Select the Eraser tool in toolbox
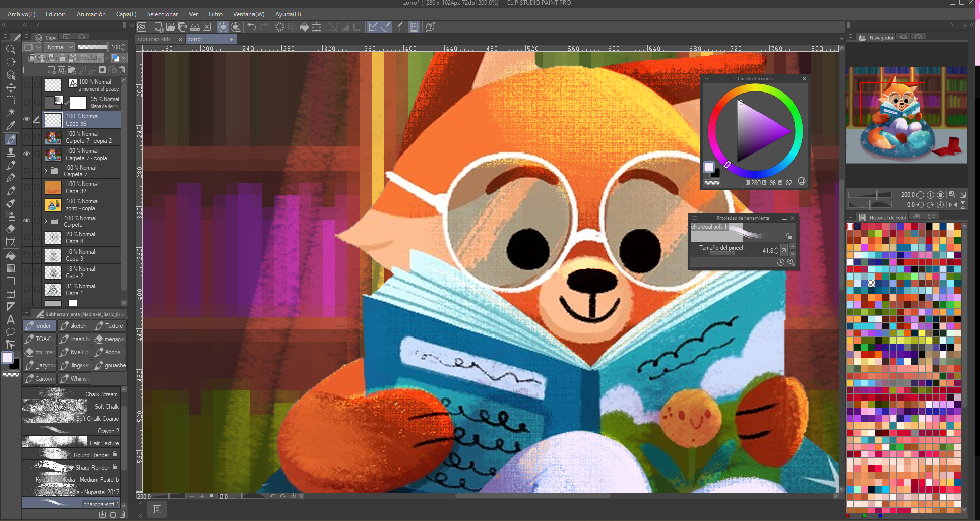 pos(10,229)
